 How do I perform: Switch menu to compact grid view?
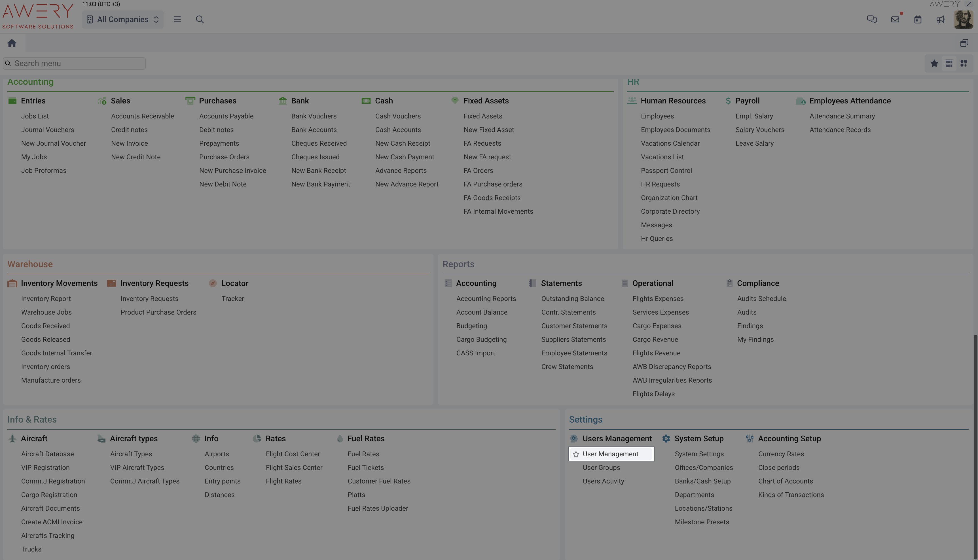[949, 63]
